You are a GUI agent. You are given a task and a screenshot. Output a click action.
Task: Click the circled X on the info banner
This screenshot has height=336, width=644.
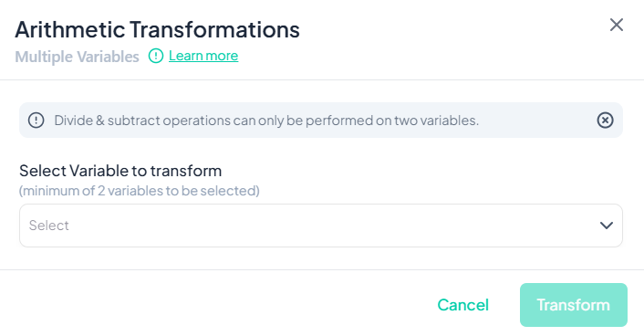605,121
